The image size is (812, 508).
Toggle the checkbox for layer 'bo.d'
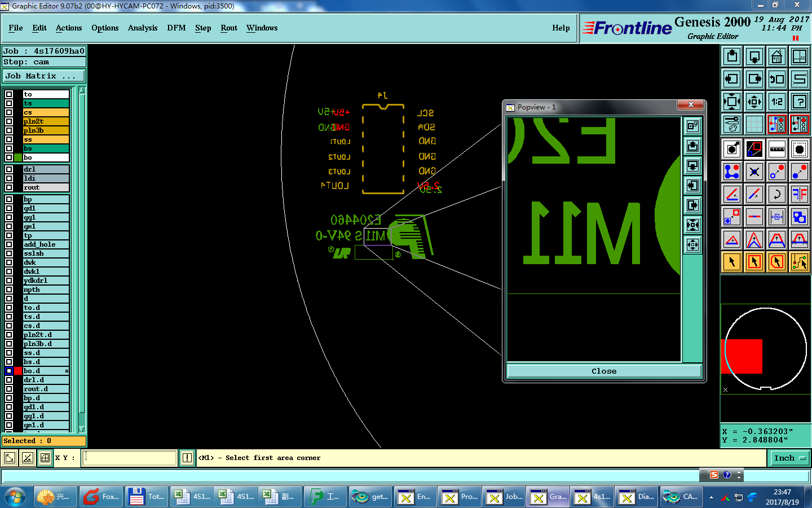(9, 371)
